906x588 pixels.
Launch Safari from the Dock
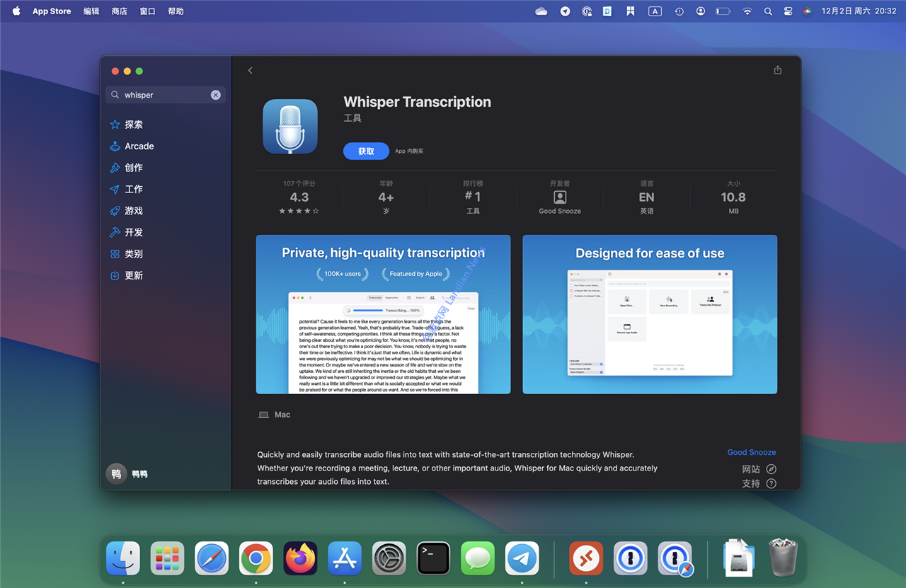pos(212,558)
